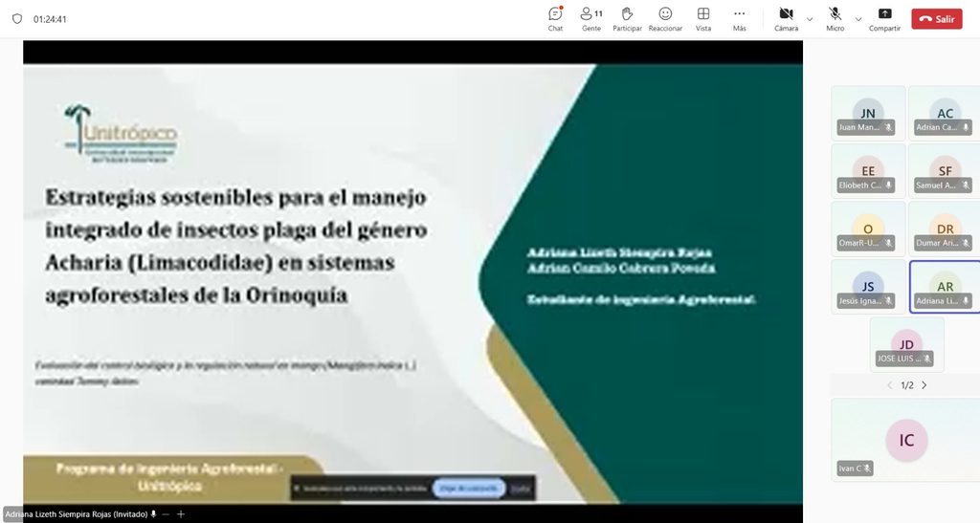Go to next participants page
Screen dimensions: 980x523
tap(924, 385)
